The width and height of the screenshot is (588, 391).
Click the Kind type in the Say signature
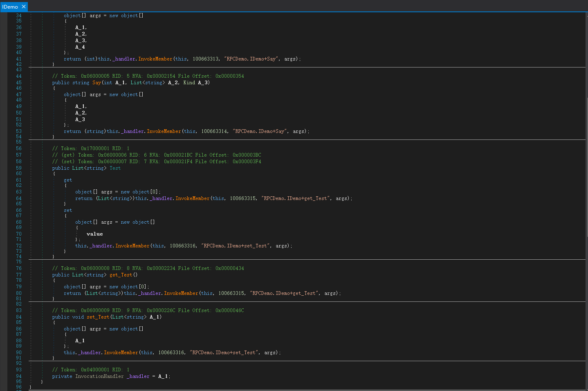(189, 83)
